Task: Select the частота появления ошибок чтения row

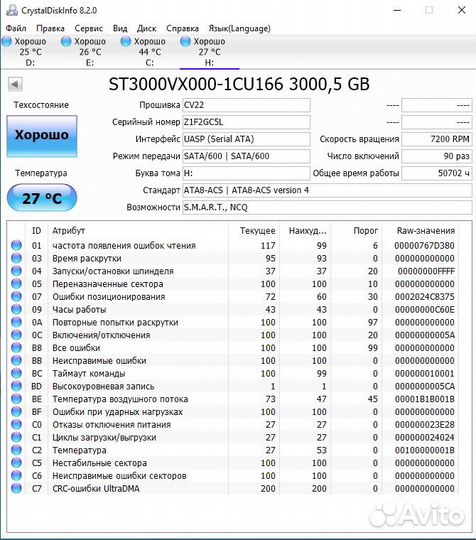Action: pos(233,246)
